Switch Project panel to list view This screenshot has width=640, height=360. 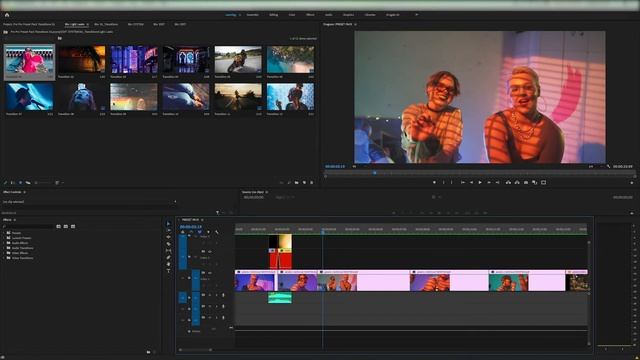click(x=13, y=182)
